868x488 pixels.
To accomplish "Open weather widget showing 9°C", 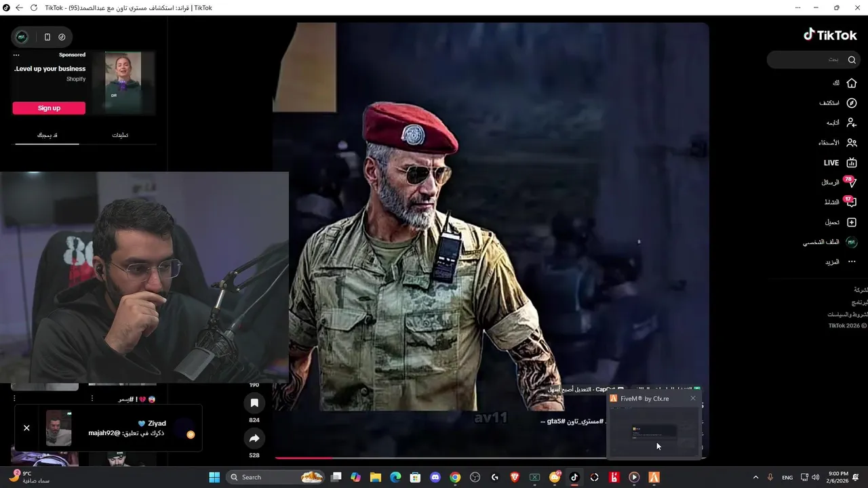I will tap(31, 477).
